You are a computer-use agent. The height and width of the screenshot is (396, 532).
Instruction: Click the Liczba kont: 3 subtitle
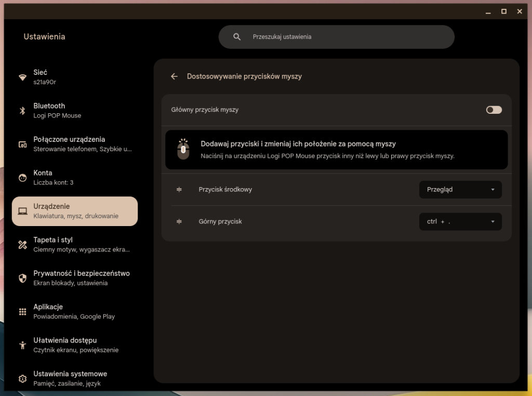(54, 182)
